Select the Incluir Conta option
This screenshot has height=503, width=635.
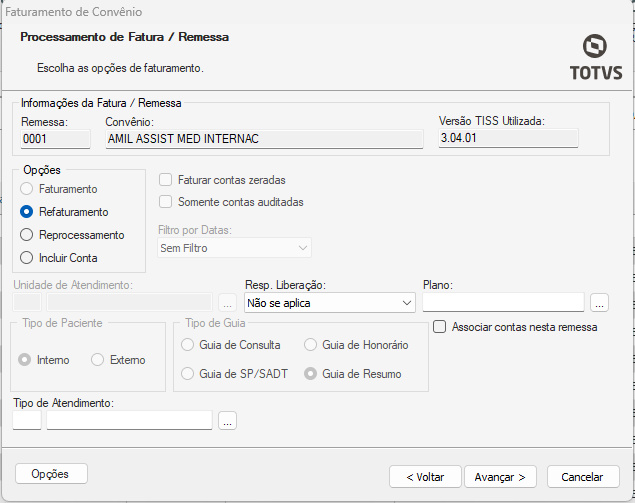(27, 258)
